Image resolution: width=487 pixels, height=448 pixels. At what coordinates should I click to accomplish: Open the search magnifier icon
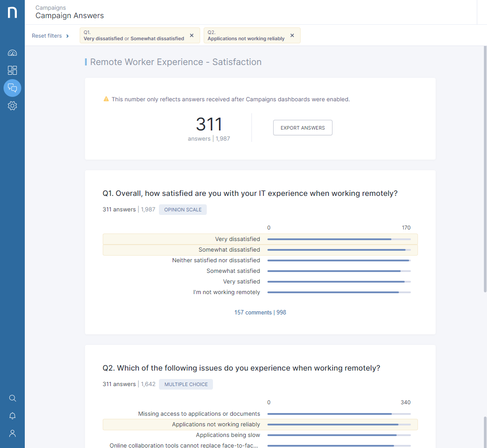tap(12, 398)
